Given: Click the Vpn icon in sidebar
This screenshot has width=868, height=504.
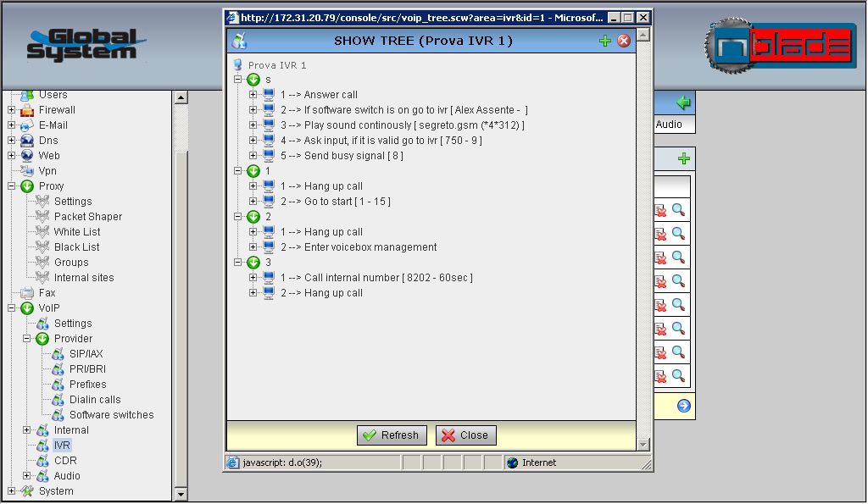Looking at the screenshot, I should point(27,171).
